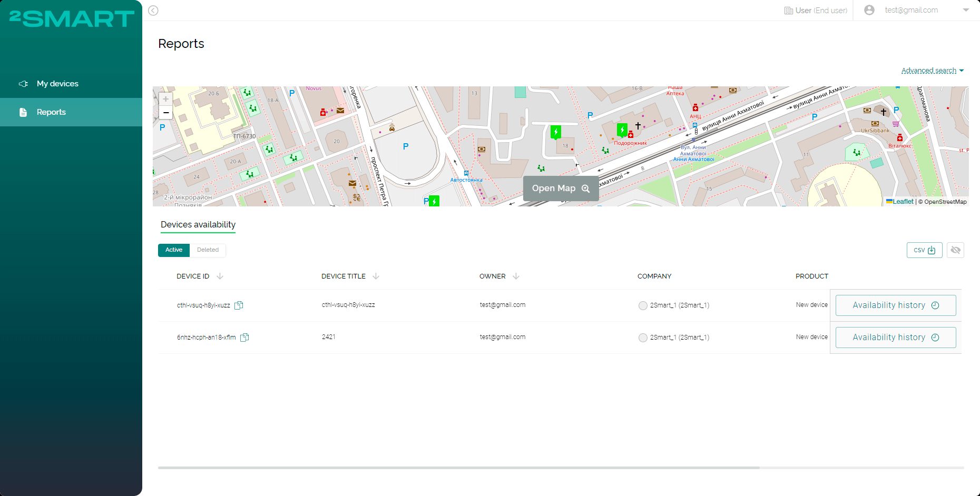Click the АНЦ pharmacy icon on the map
This screenshot has height=496, width=980.
tap(695, 108)
